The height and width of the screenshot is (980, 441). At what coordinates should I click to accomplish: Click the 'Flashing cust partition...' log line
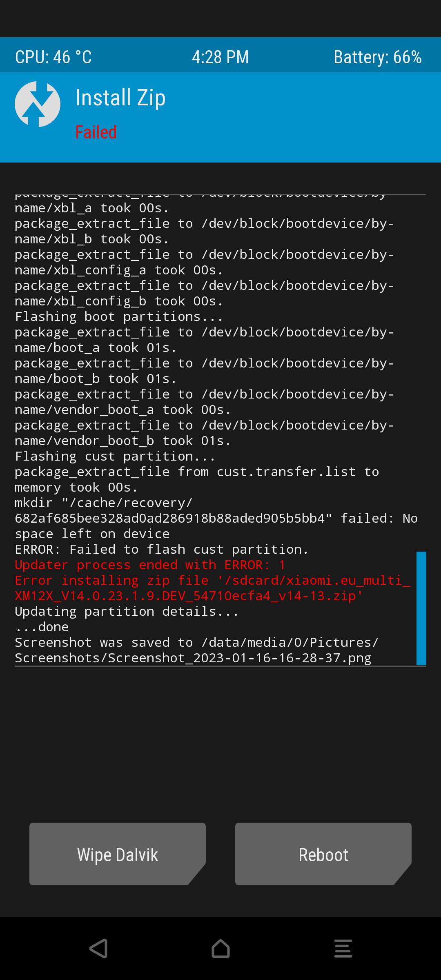[115, 456]
